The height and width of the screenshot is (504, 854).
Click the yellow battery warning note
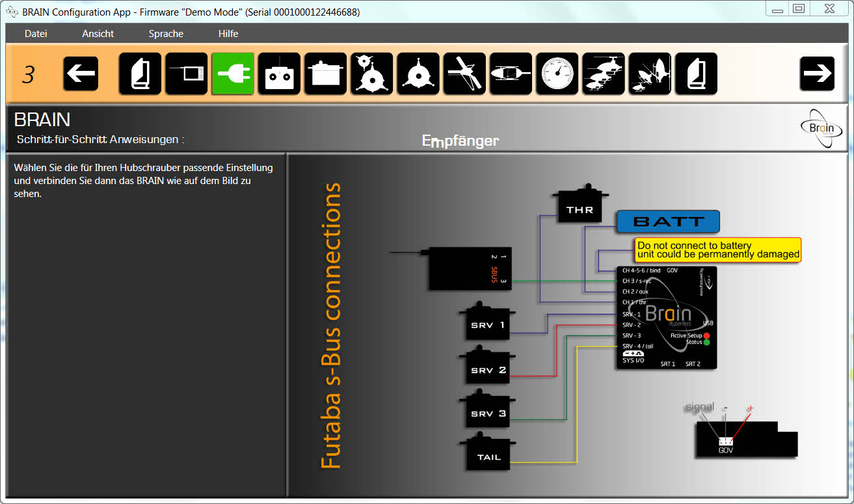[718, 250]
